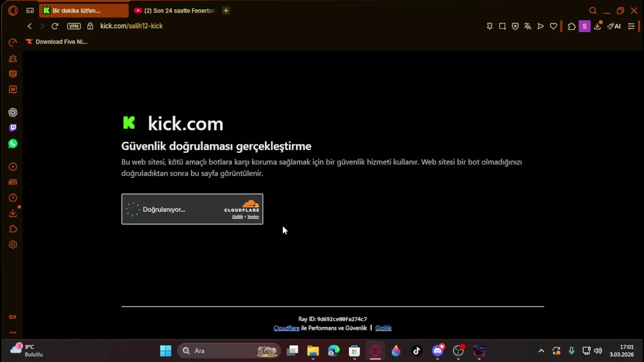Open a new tab with plus button
This screenshot has height=362, width=644.
pyautogui.click(x=226, y=11)
